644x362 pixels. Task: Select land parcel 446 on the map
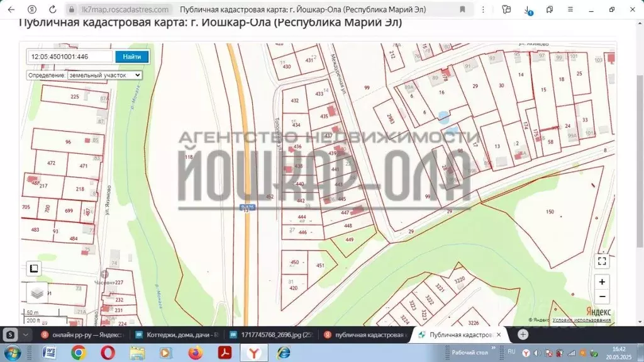(303, 232)
